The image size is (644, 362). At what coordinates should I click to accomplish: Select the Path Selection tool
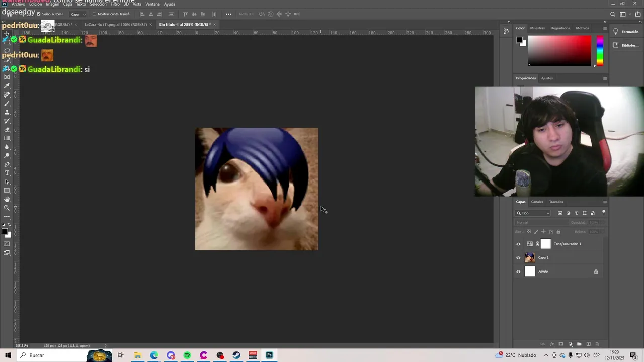[x=7, y=182]
